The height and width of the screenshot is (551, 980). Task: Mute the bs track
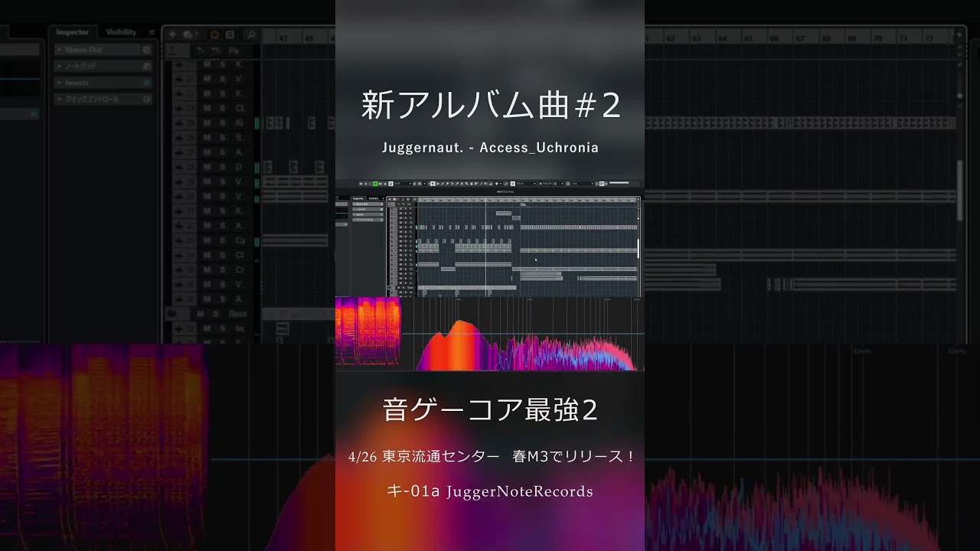point(207,328)
